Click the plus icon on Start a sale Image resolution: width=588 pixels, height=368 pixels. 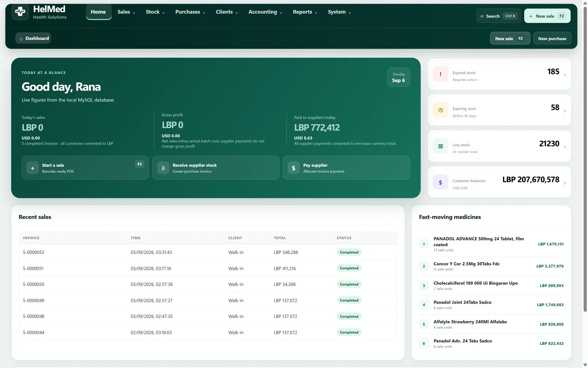point(32,168)
